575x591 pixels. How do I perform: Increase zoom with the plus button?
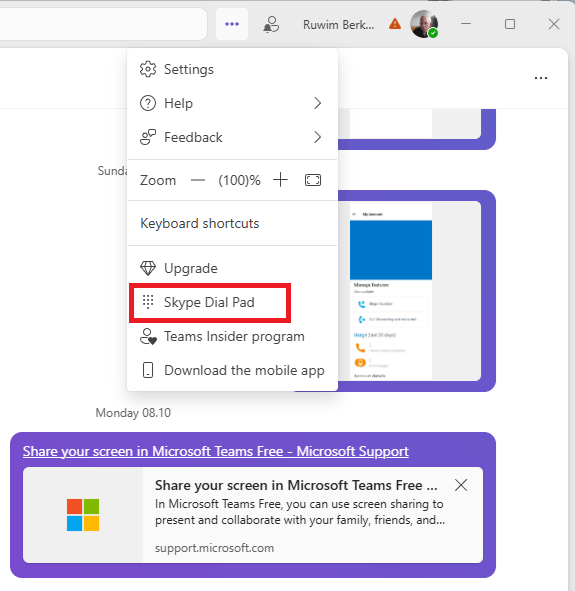click(x=280, y=180)
